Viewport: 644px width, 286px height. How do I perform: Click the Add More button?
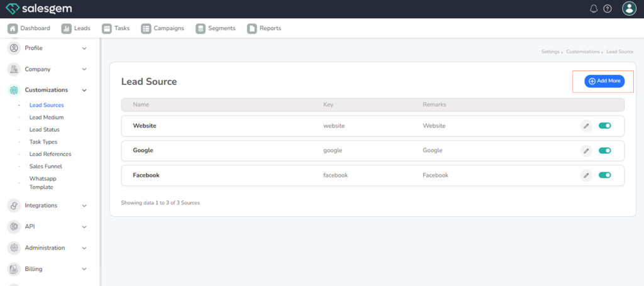[x=604, y=81]
